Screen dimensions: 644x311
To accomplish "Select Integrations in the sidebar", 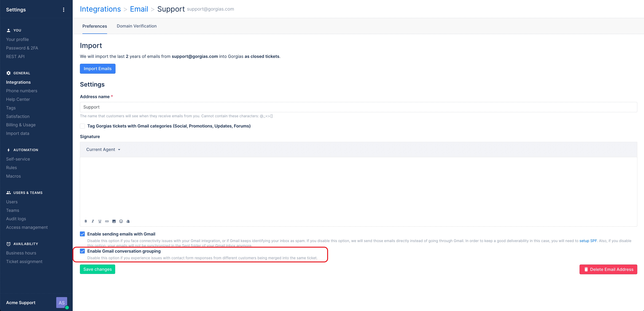I will [x=18, y=82].
